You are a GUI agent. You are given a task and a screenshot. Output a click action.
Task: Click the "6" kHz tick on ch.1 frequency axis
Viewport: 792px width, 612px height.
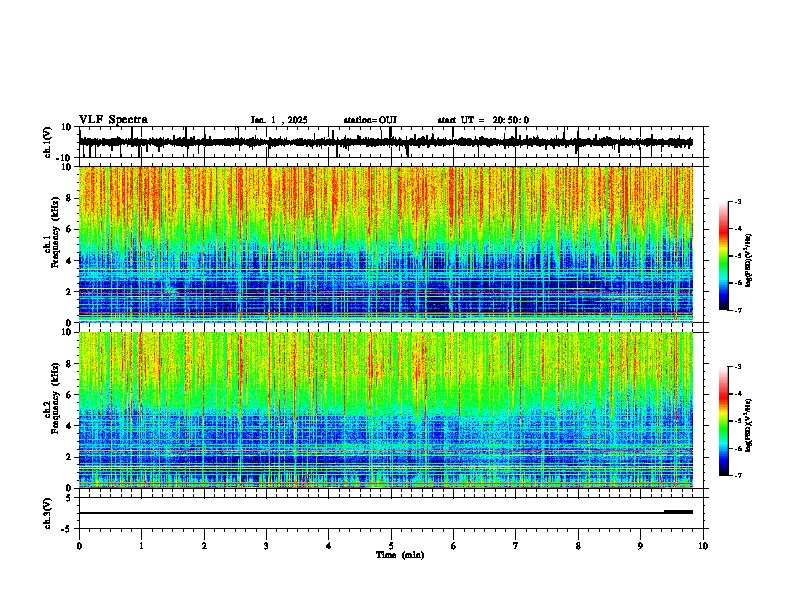coord(69,230)
